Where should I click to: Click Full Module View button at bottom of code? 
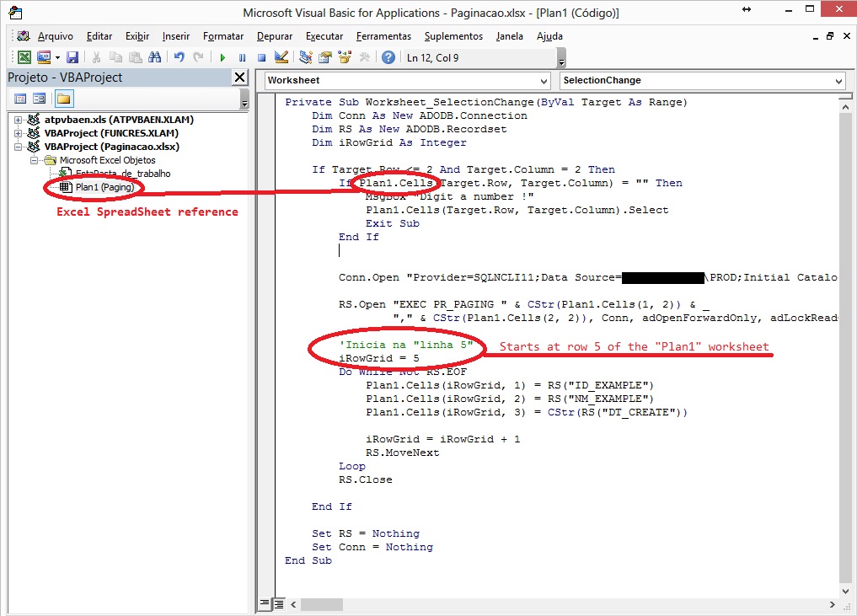click(x=278, y=604)
